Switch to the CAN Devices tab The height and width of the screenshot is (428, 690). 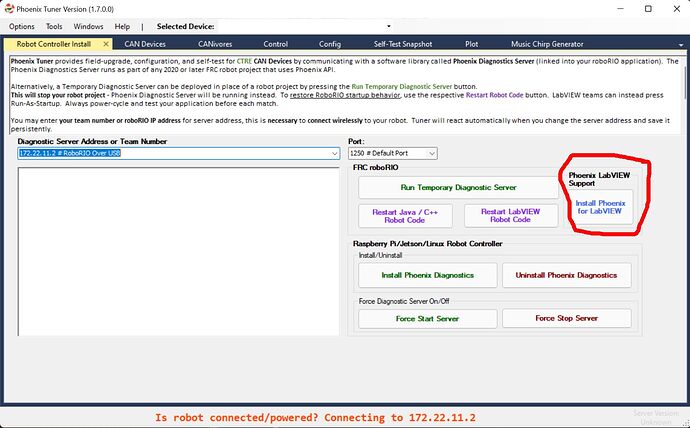145,44
